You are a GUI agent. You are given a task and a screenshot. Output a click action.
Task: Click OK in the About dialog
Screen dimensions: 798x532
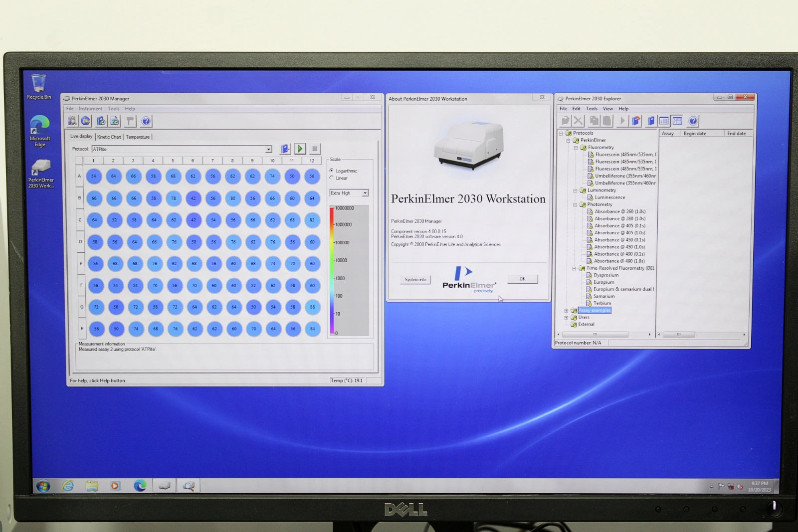pyautogui.click(x=522, y=279)
